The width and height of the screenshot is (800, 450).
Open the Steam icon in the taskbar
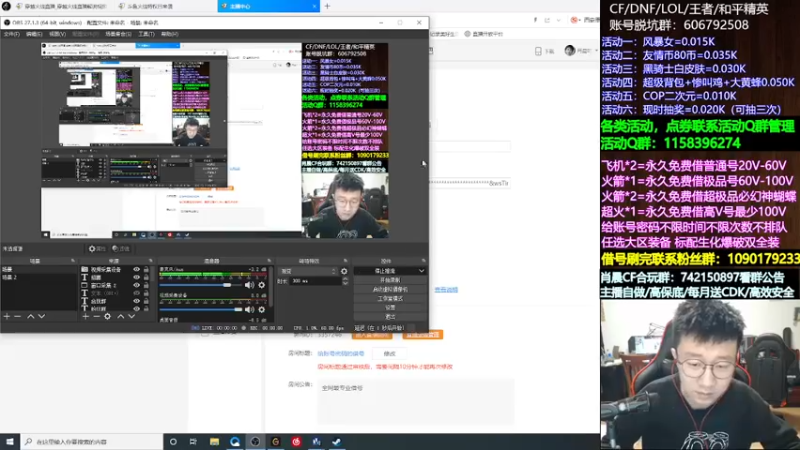click(337, 442)
